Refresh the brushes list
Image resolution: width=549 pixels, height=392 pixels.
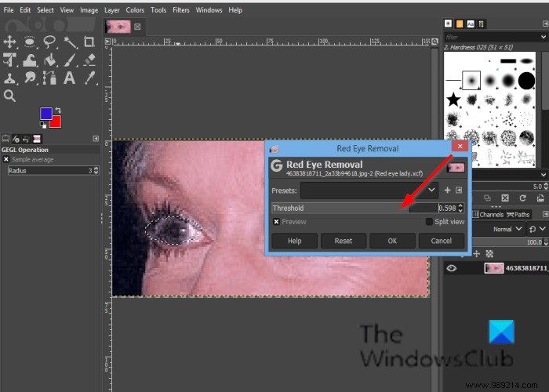(523, 198)
